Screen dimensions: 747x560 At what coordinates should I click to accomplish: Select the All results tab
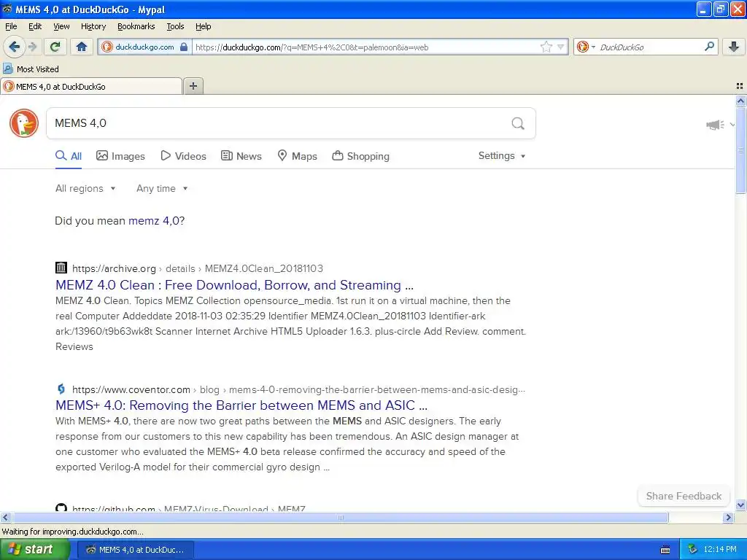pos(69,156)
